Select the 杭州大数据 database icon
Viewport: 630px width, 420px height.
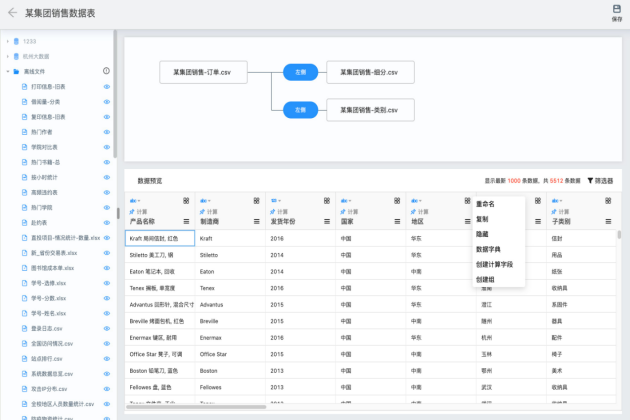pos(16,56)
